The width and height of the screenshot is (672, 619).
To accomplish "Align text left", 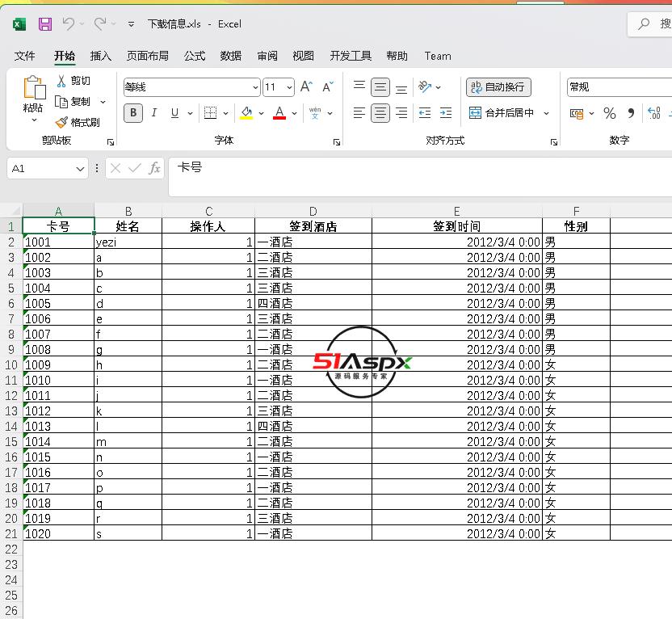I will tap(359, 113).
